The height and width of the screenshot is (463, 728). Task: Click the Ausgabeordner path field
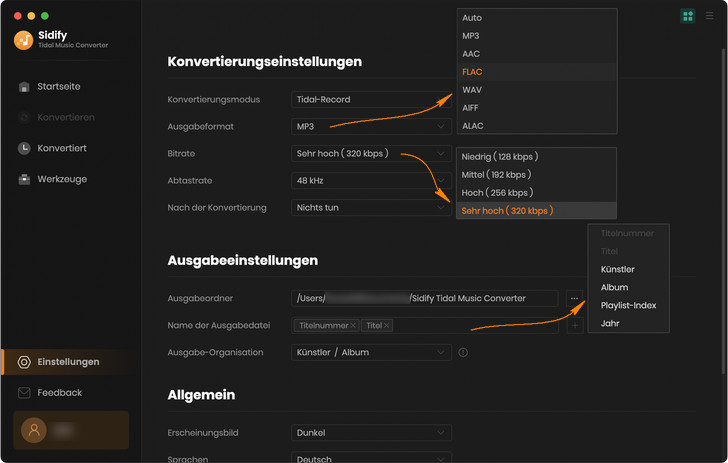(424, 298)
